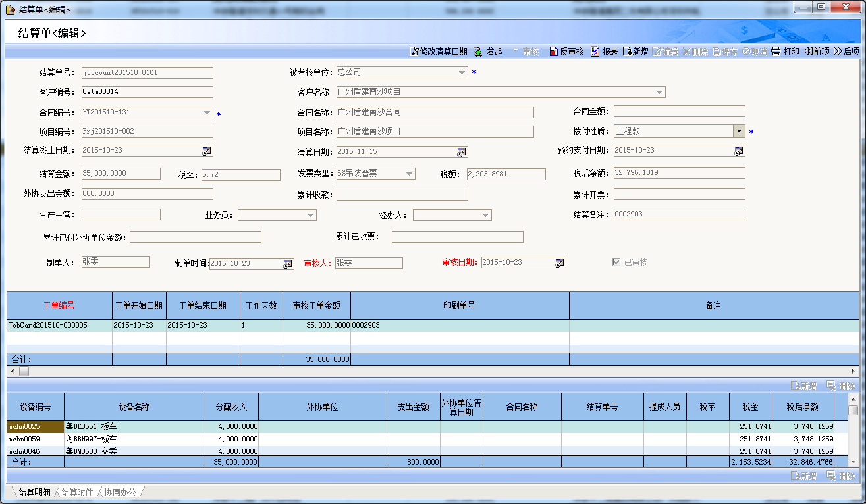Click the 结算备注 input field
The height and width of the screenshot is (504, 866).
pos(679,214)
